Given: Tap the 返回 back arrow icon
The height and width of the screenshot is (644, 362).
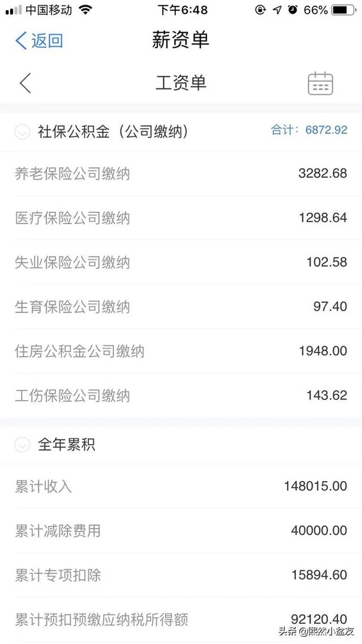Looking at the screenshot, I should tap(19, 41).
